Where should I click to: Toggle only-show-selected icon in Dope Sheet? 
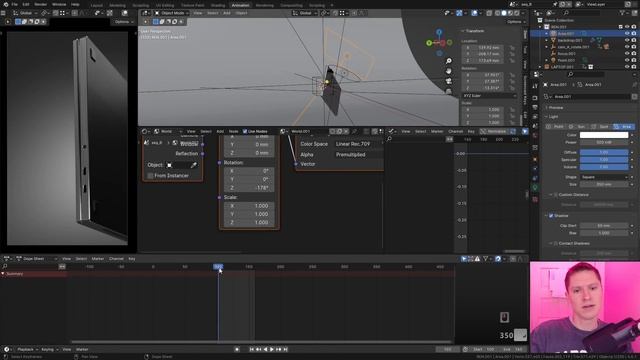[x=464, y=259]
